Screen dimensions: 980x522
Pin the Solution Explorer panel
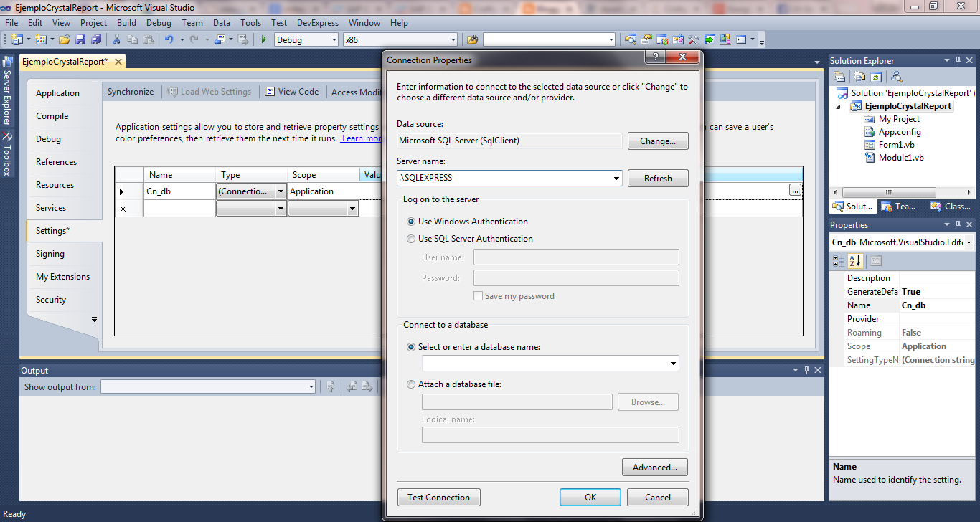tap(957, 60)
